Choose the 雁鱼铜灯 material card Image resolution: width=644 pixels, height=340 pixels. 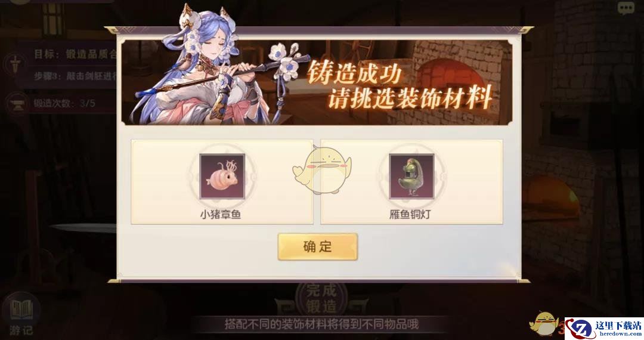(411, 182)
